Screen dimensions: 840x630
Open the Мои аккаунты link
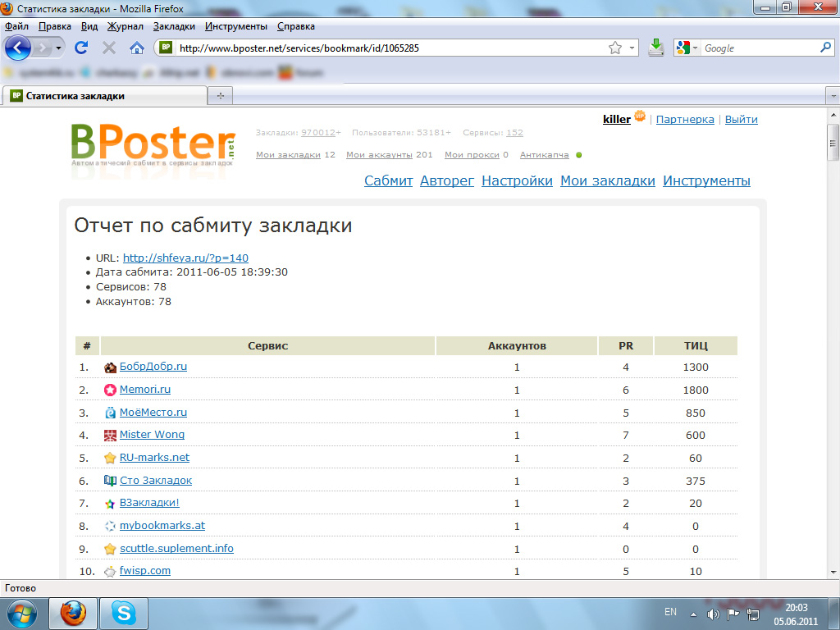pyautogui.click(x=379, y=155)
